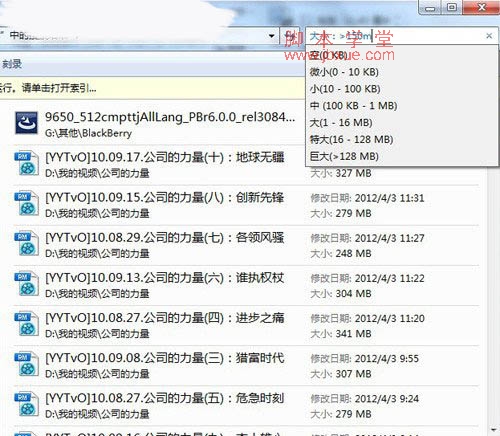Choose filter 大(1 - 16 MB)
This screenshot has width=500, height=436.
tap(341, 123)
